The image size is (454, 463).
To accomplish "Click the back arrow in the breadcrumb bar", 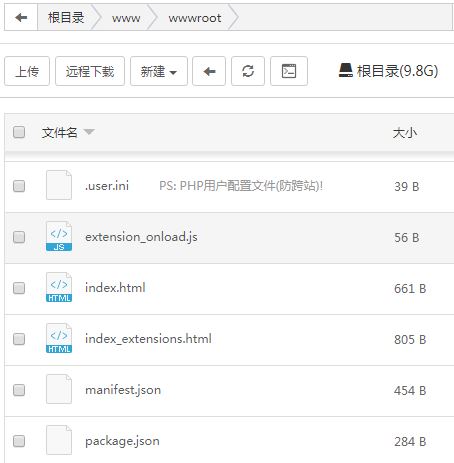I will point(21,17).
